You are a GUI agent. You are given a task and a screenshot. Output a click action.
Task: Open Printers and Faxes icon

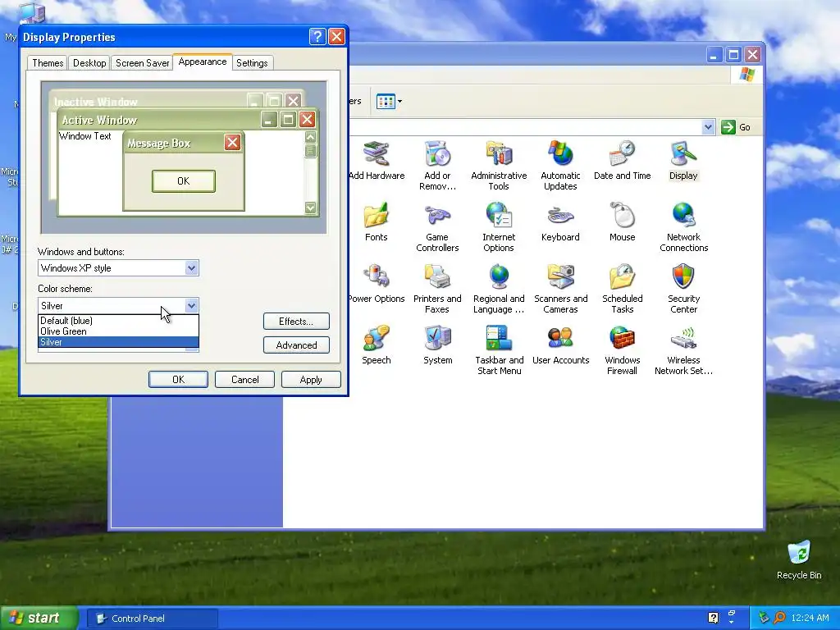coord(437,289)
